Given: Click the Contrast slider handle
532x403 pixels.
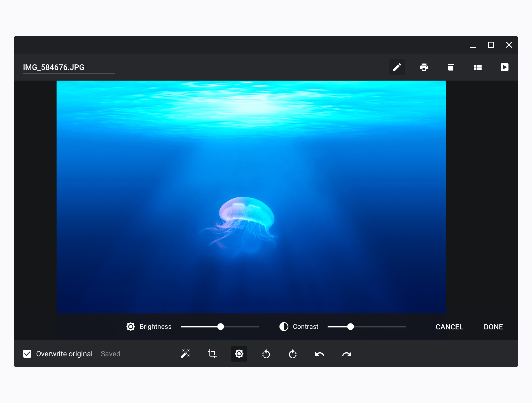Looking at the screenshot, I should coord(351,327).
